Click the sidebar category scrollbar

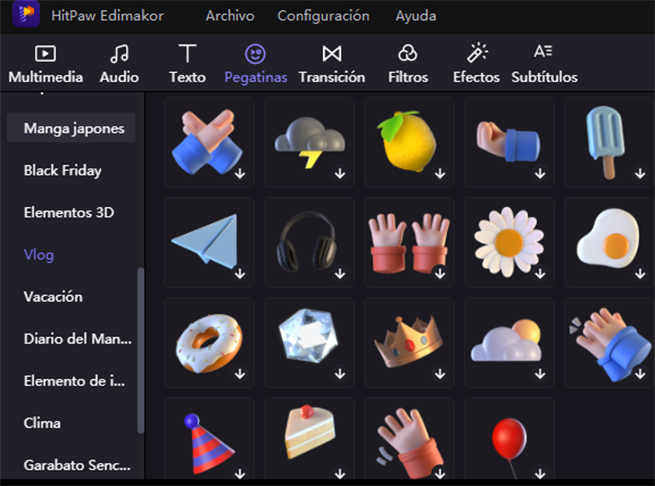(141, 350)
